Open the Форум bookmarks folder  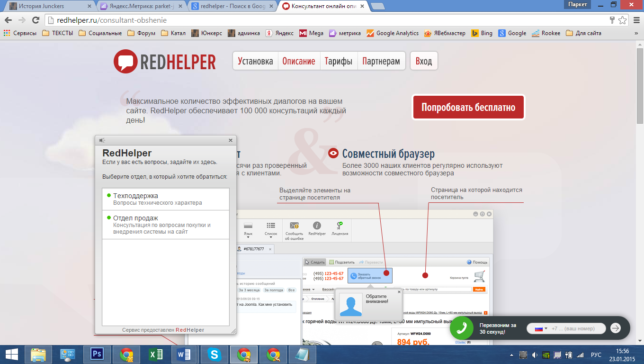[141, 33]
